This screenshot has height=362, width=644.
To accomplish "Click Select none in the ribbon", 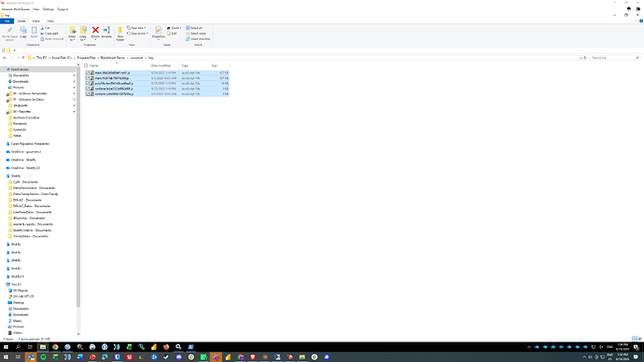I will (196, 34).
